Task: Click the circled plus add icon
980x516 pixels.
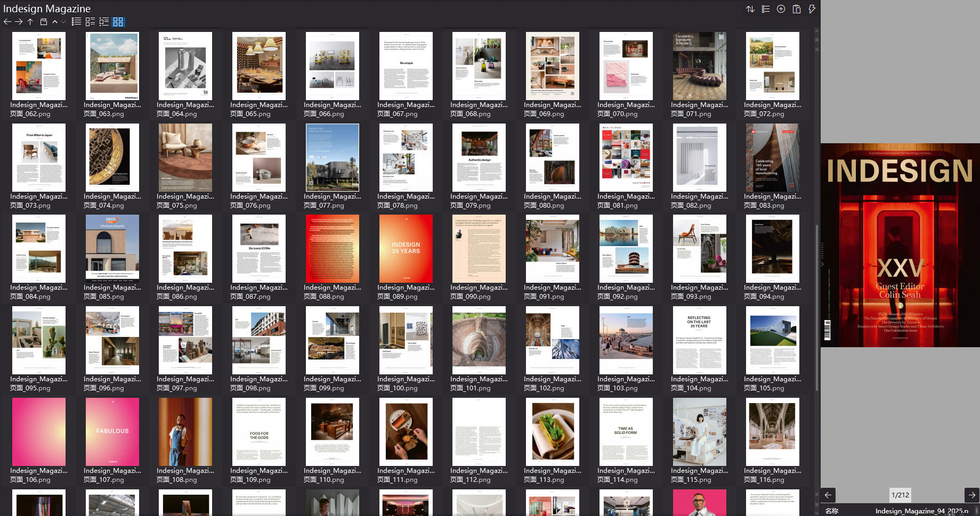Action: [x=781, y=9]
